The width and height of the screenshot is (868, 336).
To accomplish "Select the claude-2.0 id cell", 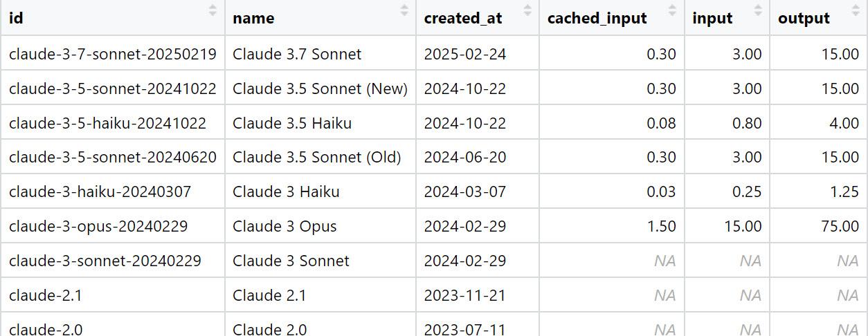I will pos(113,325).
